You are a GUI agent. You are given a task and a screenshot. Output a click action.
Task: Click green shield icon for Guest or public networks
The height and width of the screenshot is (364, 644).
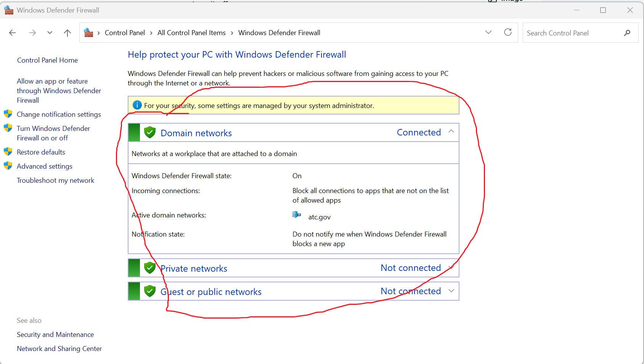point(150,291)
